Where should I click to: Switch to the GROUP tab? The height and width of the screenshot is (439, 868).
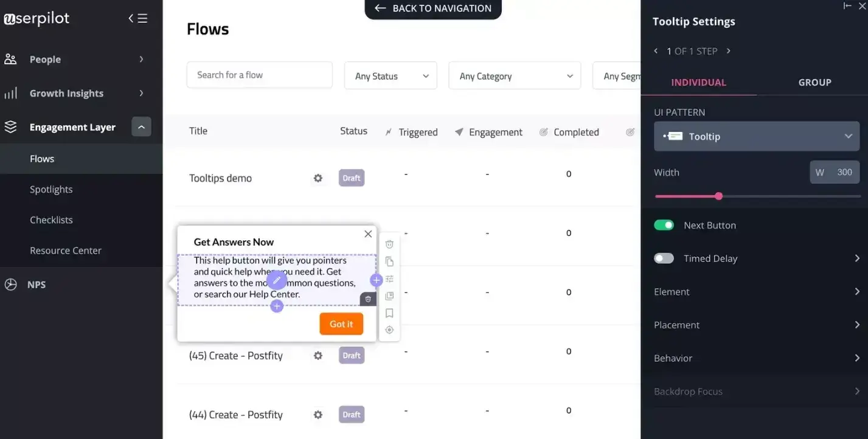(x=814, y=82)
